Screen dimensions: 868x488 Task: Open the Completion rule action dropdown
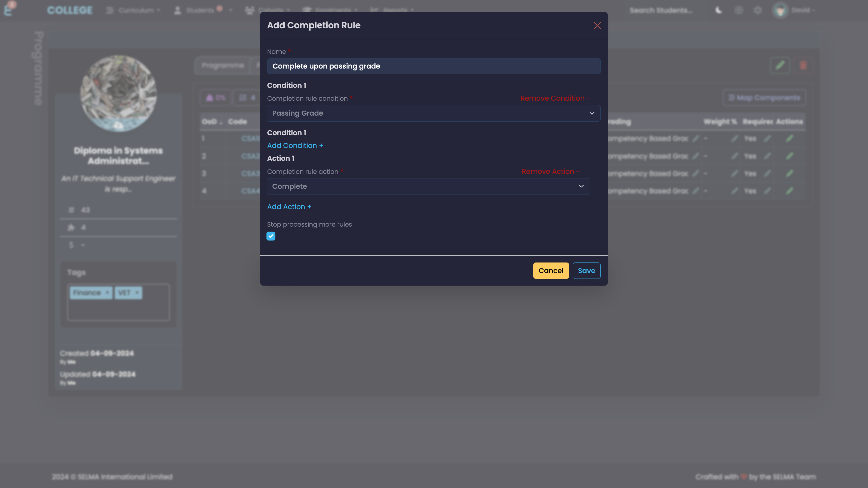point(428,186)
